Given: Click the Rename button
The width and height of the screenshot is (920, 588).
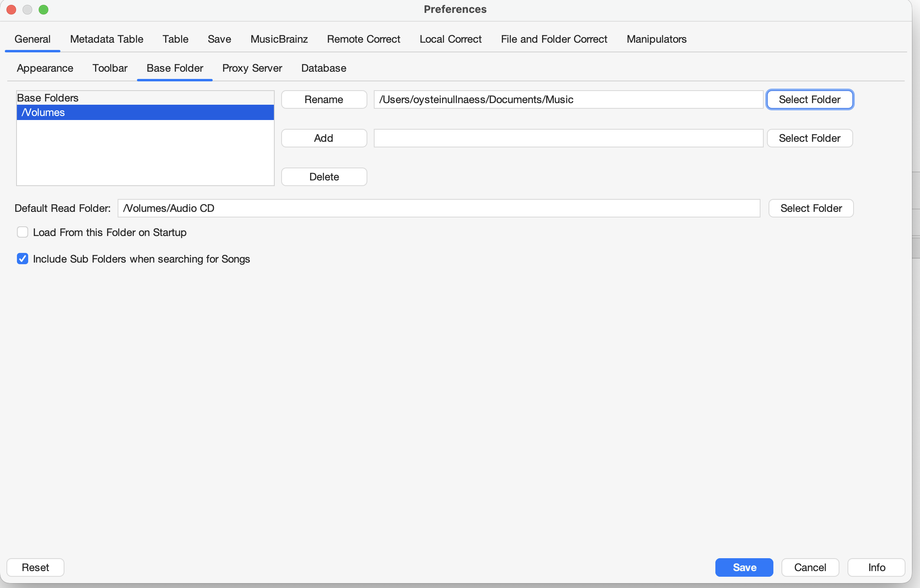Looking at the screenshot, I should pyautogui.click(x=324, y=99).
